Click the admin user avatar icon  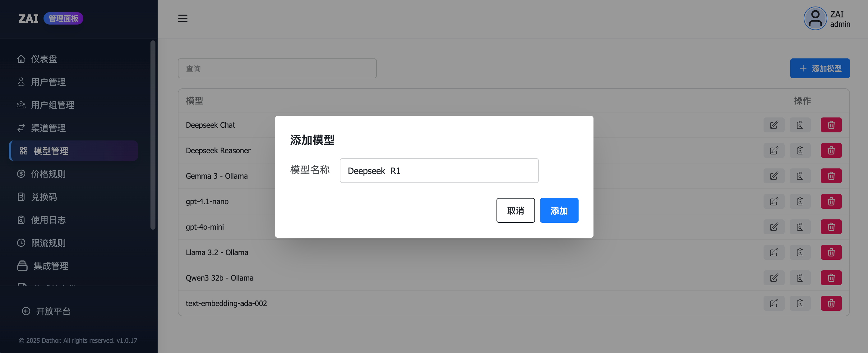click(815, 19)
